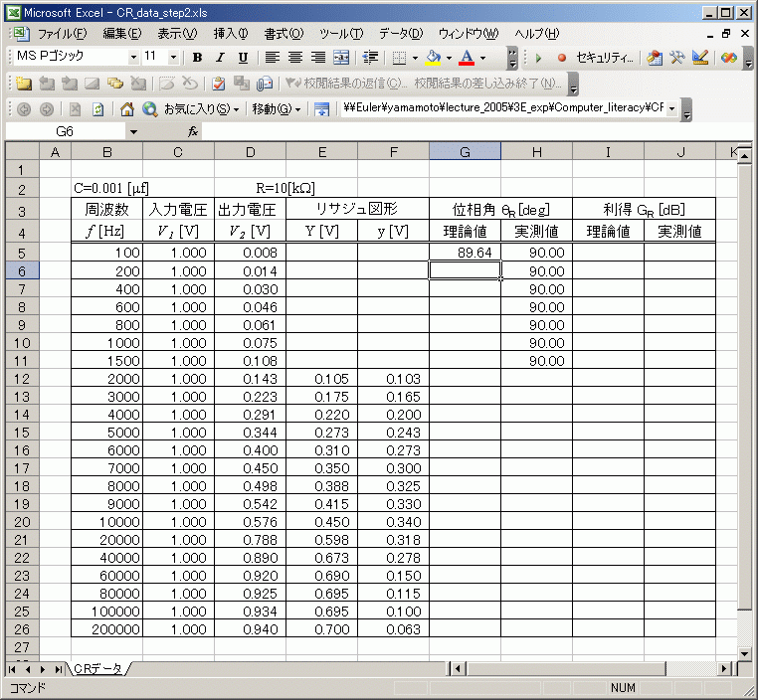Click the merge and center icon
Image resolution: width=758 pixels, height=700 pixels.
341,58
